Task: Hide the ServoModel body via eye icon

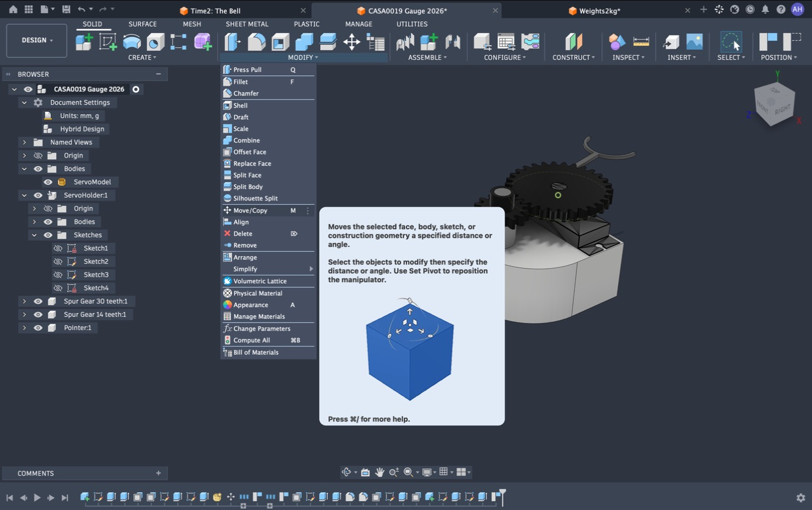Action: [48, 182]
